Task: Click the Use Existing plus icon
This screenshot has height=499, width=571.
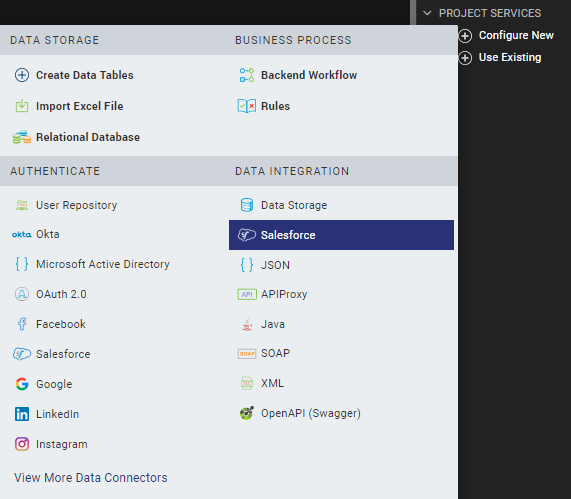Action: tap(465, 58)
